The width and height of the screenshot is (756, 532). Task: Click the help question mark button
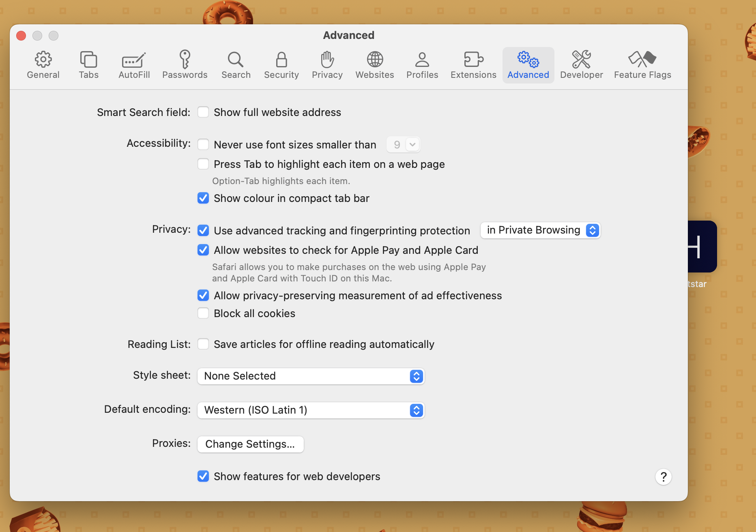point(663,477)
